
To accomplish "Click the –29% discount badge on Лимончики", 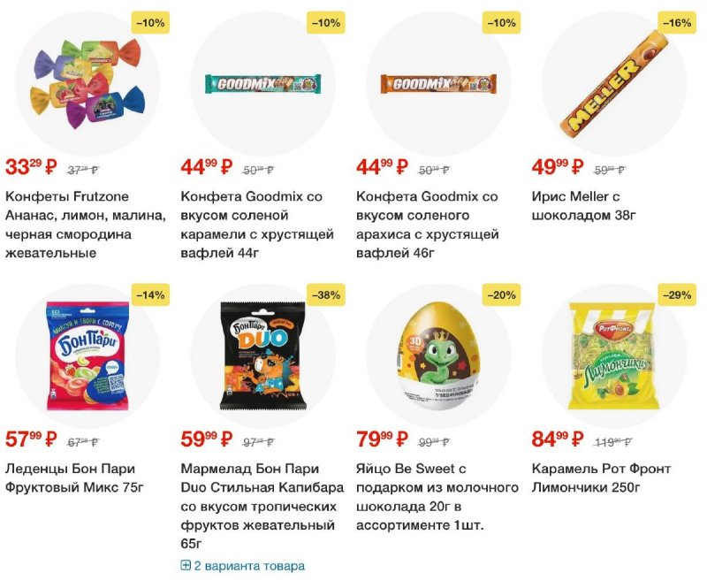I will pos(677,295).
